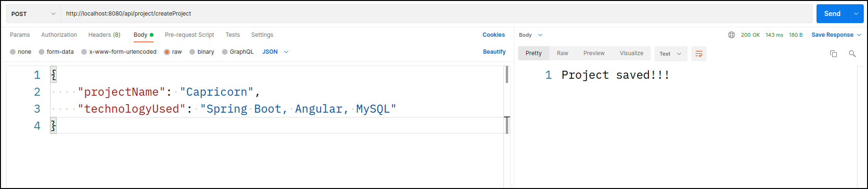Open search in response with magnifier icon
This screenshot has width=868, height=189.
point(852,54)
